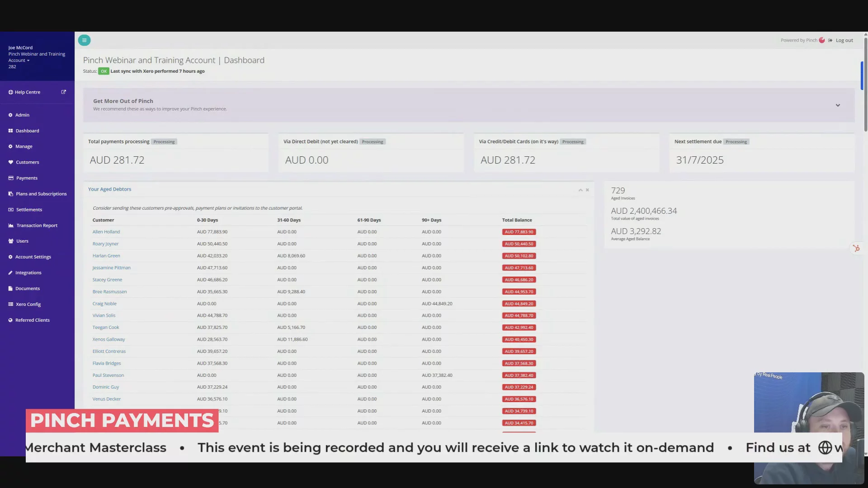The width and height of the screenshot is (868, 488).
Task: Open customer Teegan Cook
Action: click(106, 328)
